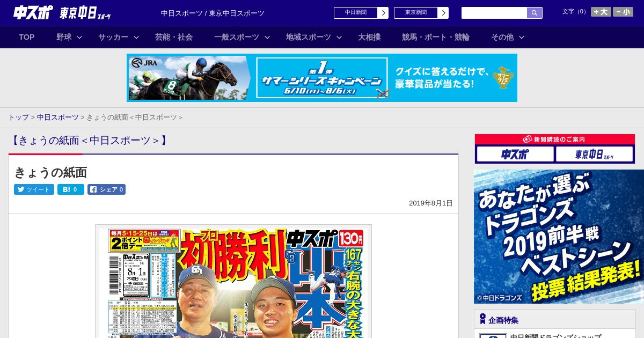This screenshot has height=338, width=644.
Task: Click the 企画特集 section heading
Action: pyautogui.click(x=503, y=320)
